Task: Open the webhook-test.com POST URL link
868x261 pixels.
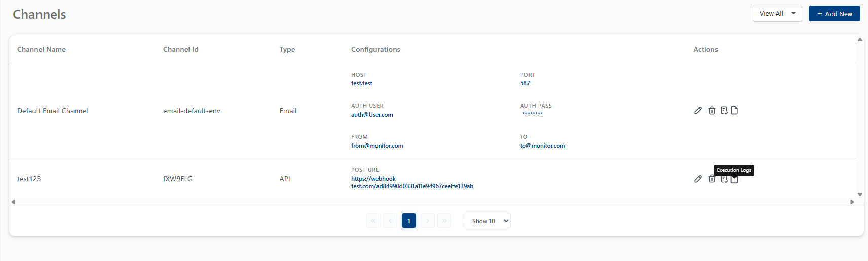Action: click(411, 183)
